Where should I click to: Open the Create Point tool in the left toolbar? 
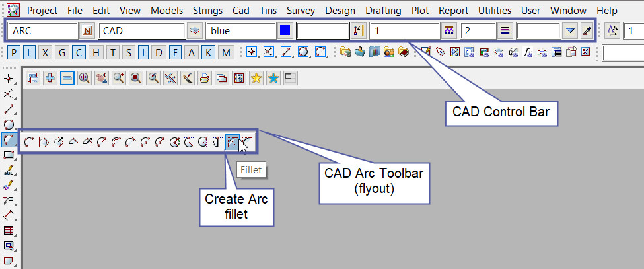pos(8,79)
